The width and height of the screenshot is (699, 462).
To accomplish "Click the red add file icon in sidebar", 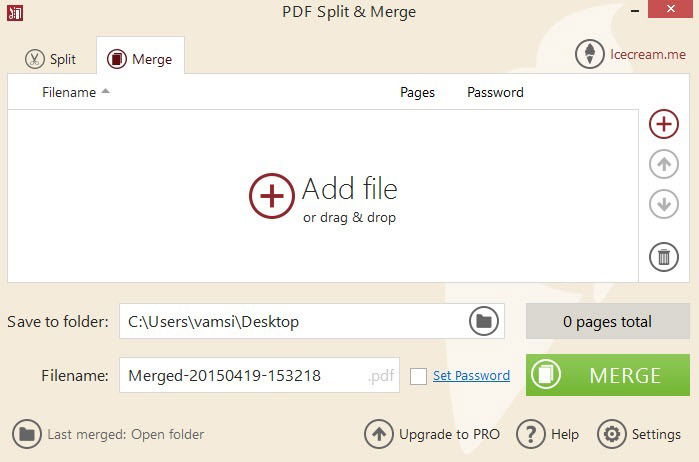I will [x=664, y=124].
